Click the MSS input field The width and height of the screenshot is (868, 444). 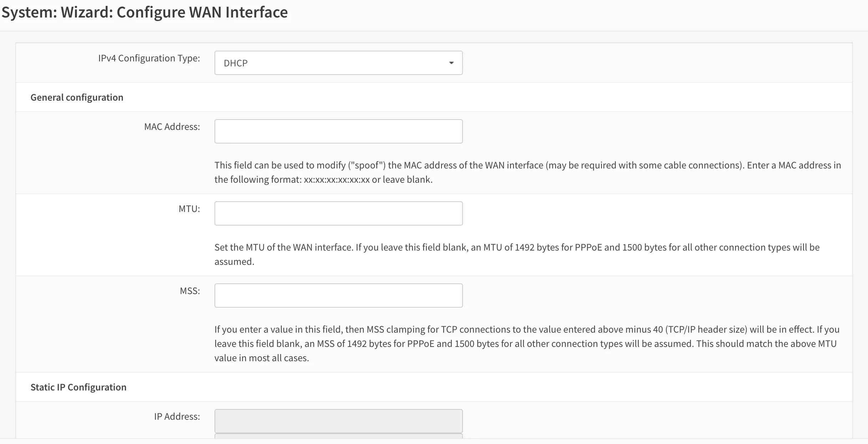point(338,296)
